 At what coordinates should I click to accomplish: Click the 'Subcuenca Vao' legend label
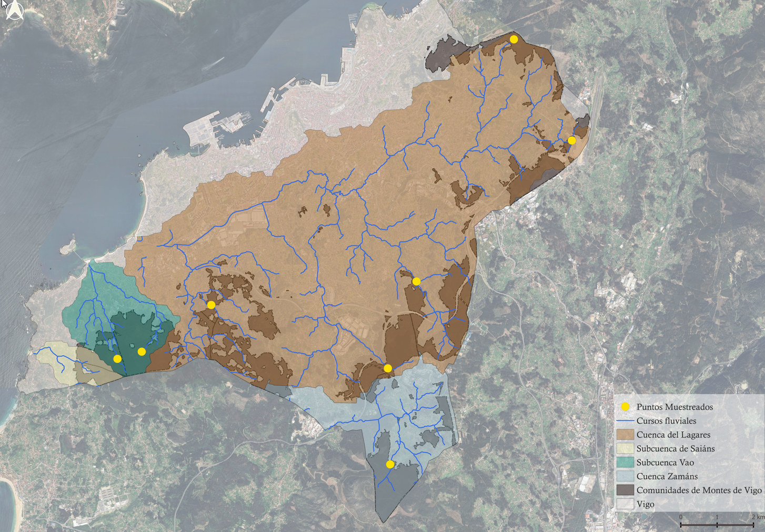click(665, 463)
